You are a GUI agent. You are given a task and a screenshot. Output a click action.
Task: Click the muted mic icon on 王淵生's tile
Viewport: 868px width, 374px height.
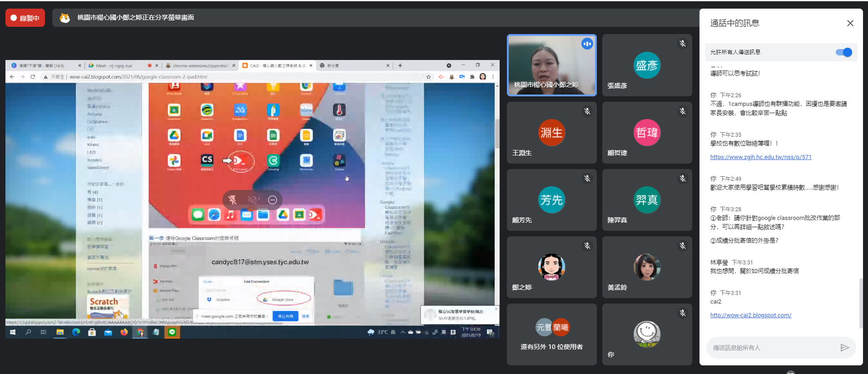[587, 111]
